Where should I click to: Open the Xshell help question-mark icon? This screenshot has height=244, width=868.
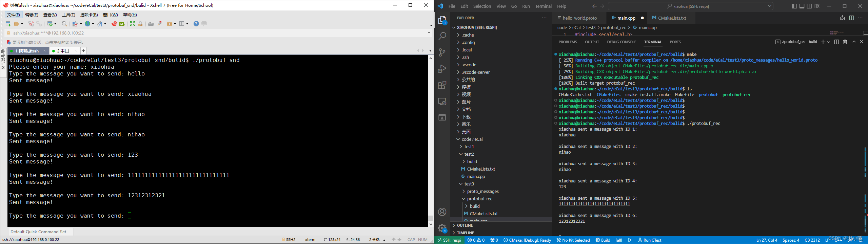coord(196,24)
